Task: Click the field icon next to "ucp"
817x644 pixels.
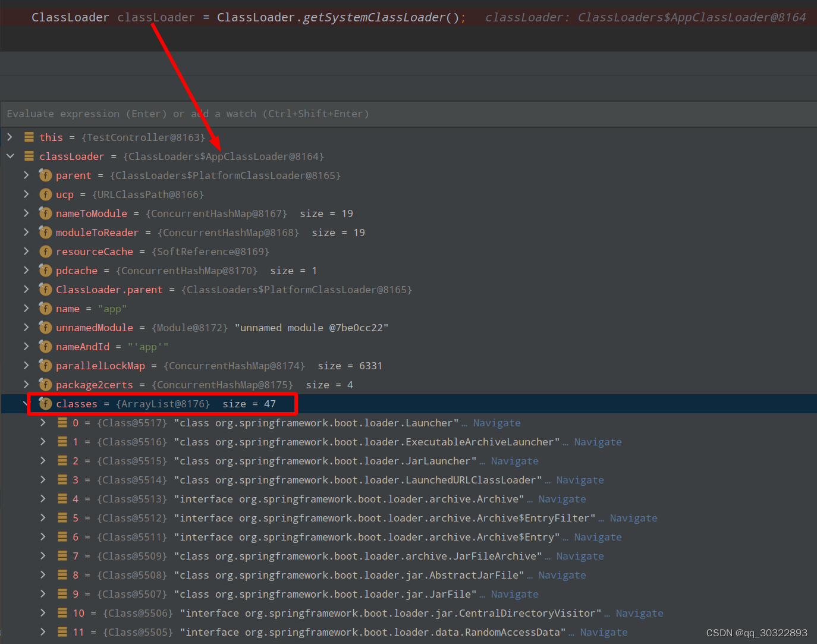Action: coord(45,194)
